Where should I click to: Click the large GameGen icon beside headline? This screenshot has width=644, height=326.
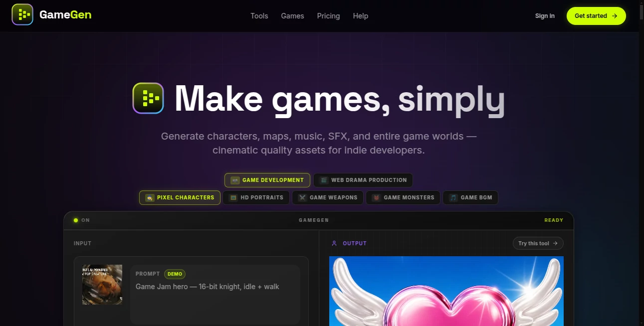coord(148,98)
